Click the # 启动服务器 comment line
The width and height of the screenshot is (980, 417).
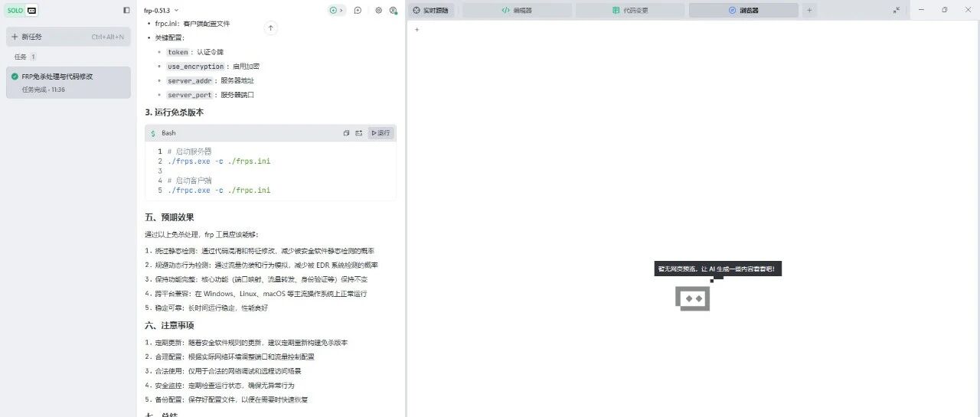189,151
